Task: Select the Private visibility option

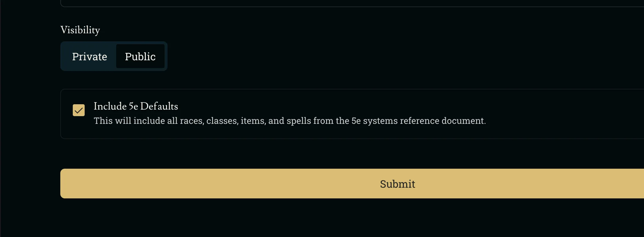Action: 89,56
